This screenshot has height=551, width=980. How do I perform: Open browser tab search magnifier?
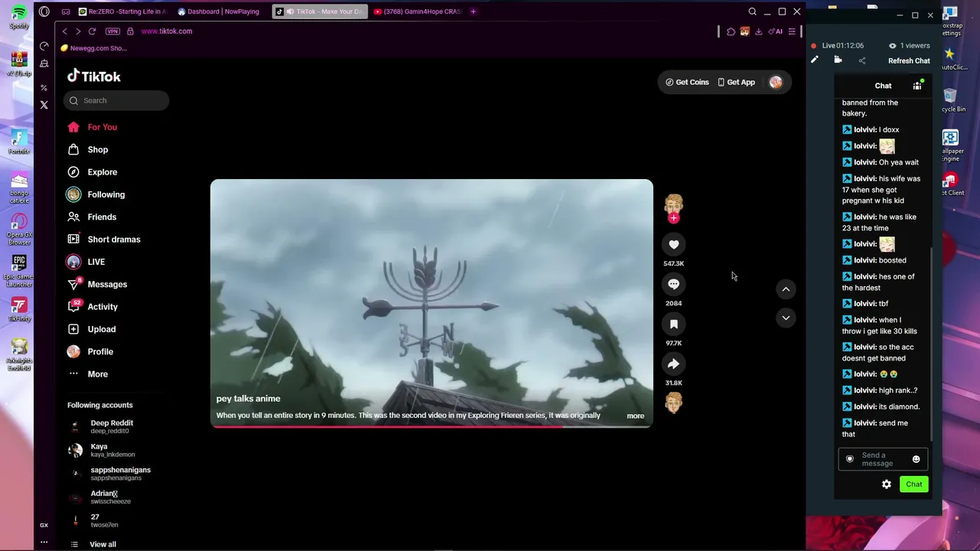pos(753,11)
